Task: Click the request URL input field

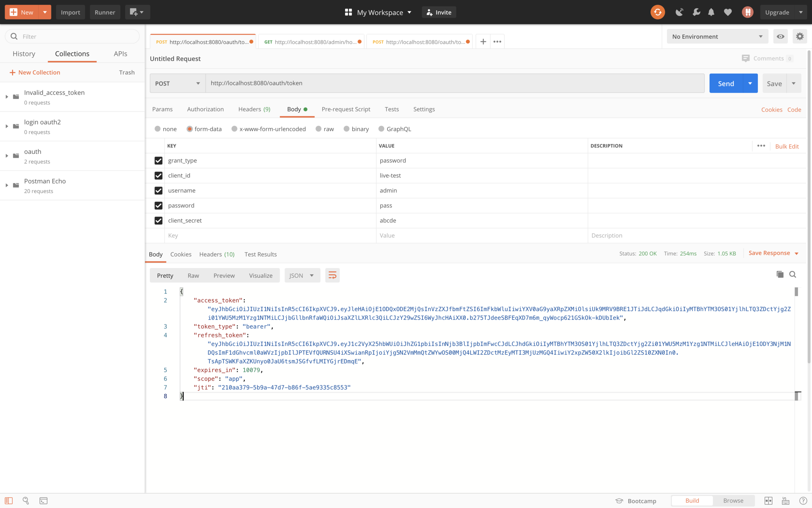Action: pos(454,83)
